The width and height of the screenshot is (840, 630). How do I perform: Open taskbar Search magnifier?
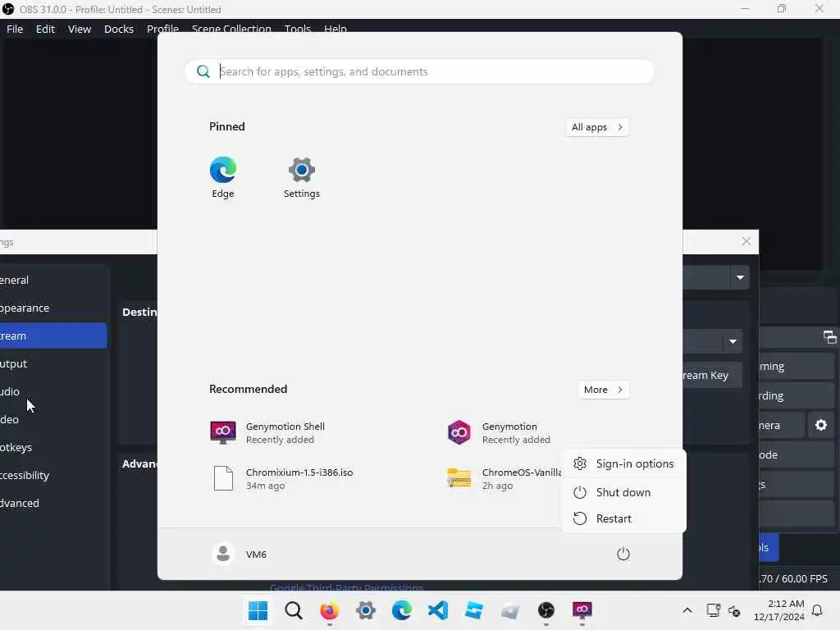point(294,610)
